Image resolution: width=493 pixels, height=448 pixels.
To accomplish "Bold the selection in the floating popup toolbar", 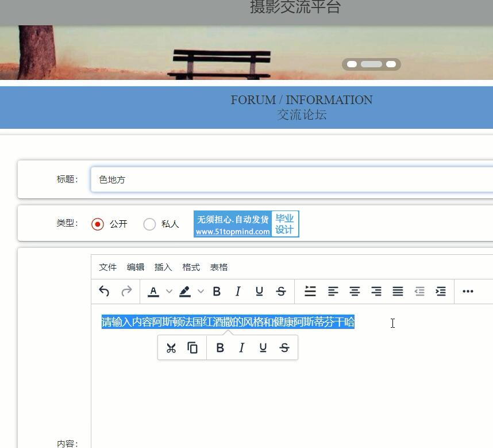I will coord(221,348).
